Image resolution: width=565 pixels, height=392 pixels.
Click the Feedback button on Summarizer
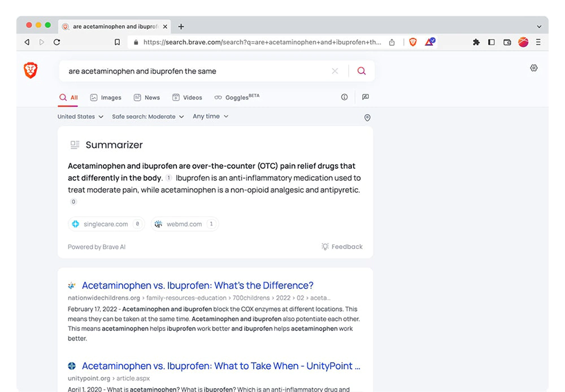click(x=342, y=246)
